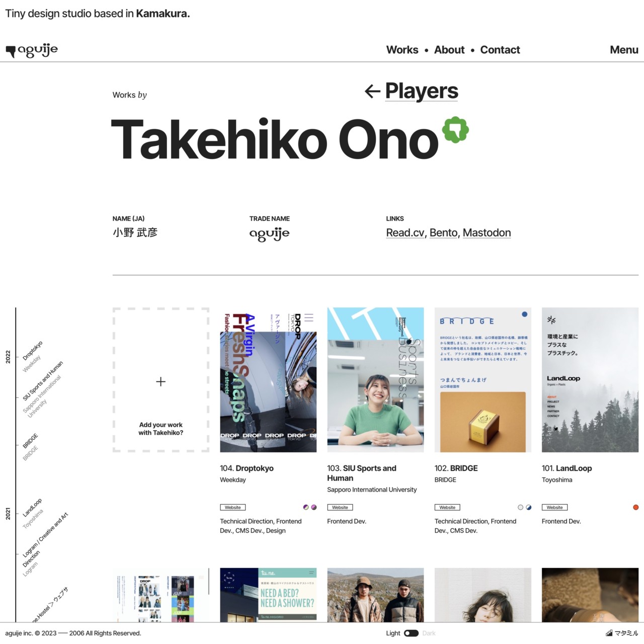The image size is (644, 644).
Task: Select the Light theme label
Action: click(x=393, y=633)
